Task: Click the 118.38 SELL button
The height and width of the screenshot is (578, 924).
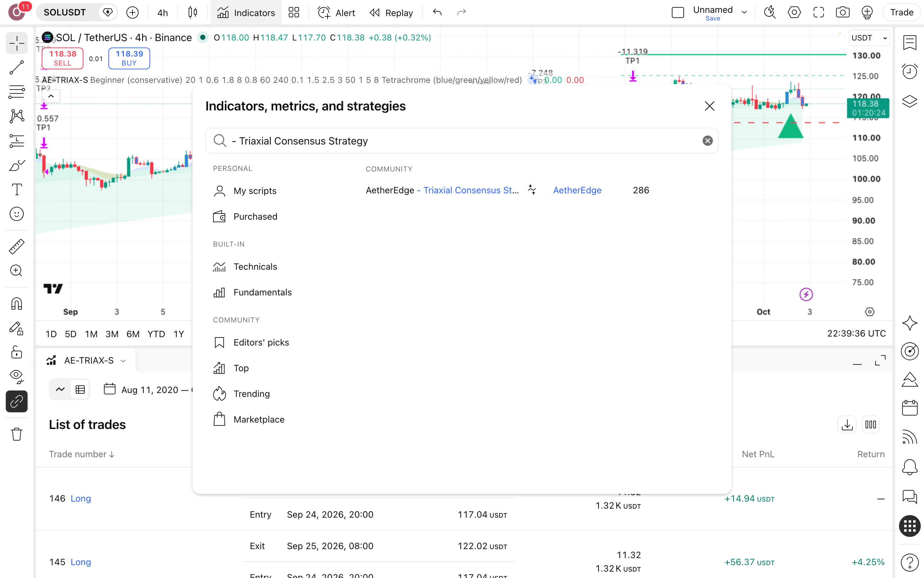Action: (63, 58)
